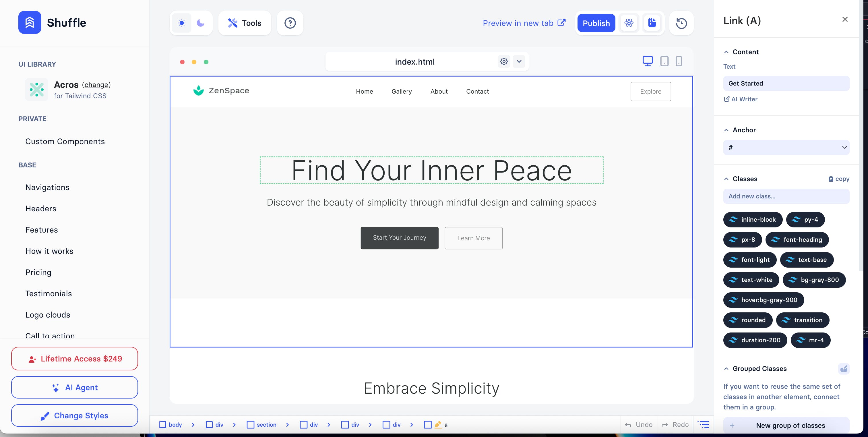Switch to dark mode moon icon
The width and height of the screenshot is (868, 437).
tap(200, 23)
